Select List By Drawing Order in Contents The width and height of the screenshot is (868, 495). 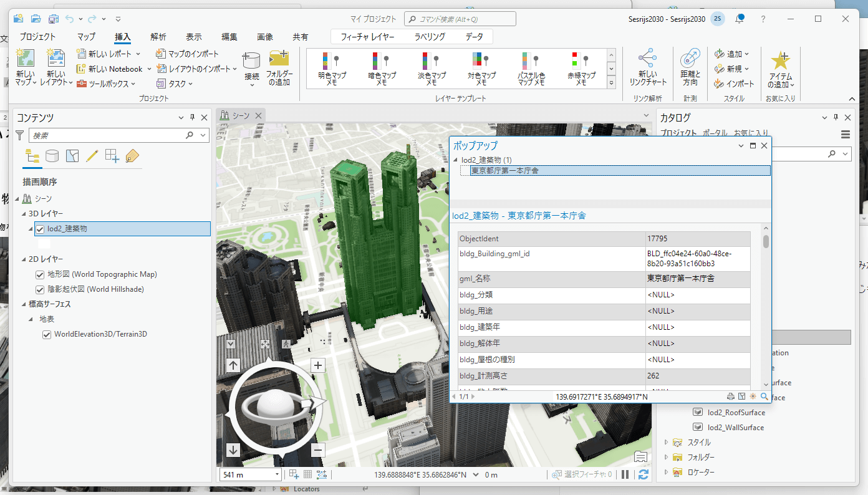click(32, 156)
